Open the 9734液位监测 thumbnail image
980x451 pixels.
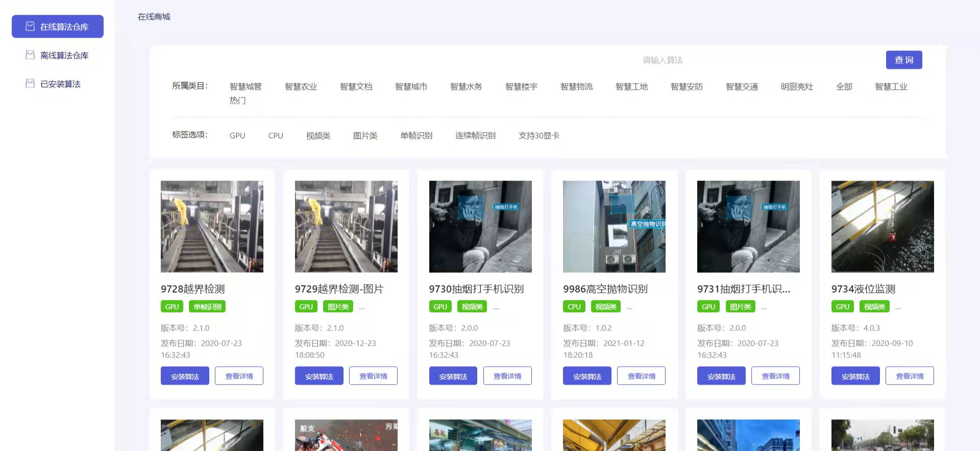(x=883, y=227)
